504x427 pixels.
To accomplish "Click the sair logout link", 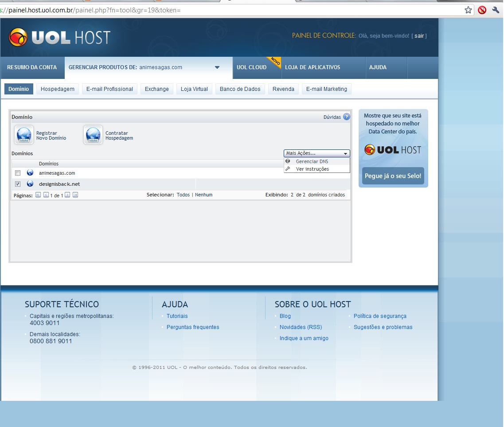I will coord(419,35).
